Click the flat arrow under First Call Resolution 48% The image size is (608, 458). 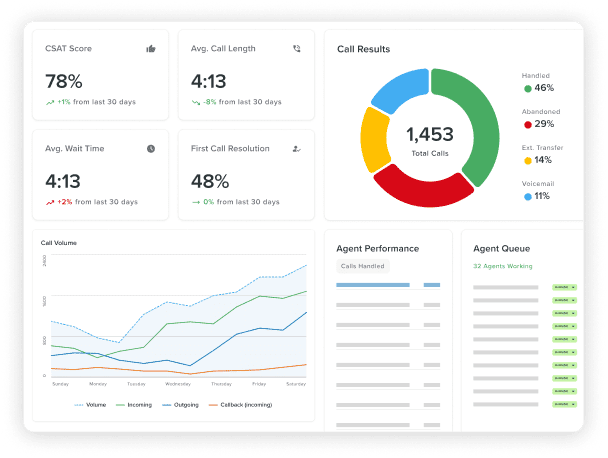tap(196, 202)
